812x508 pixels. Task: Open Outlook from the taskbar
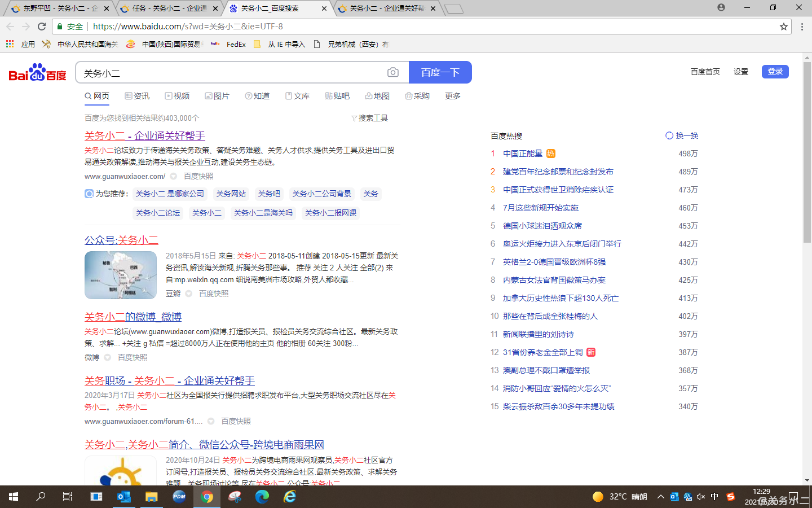click(x=124, y=497)
